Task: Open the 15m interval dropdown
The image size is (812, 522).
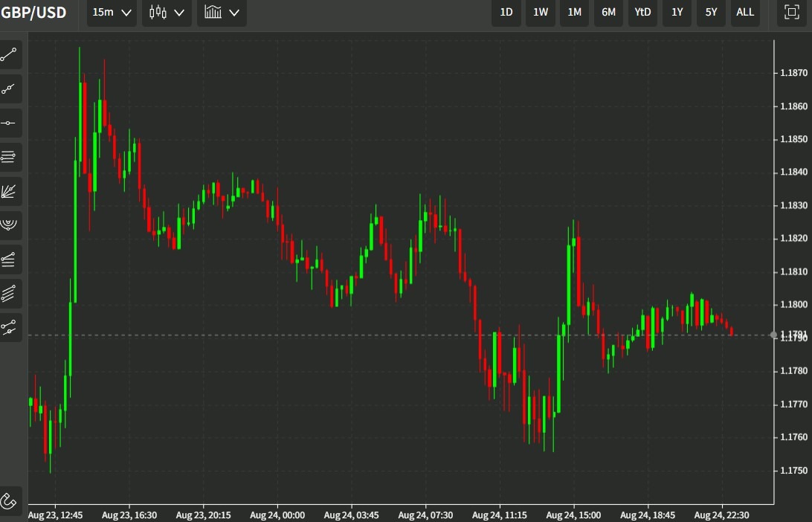Action: (112, 13)
